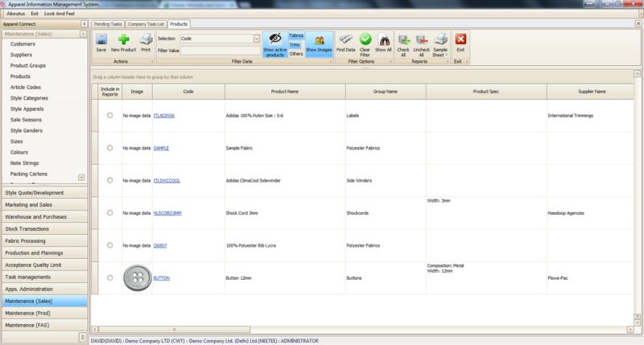Click the red Exit icon in the ribbon
The width and height of the screenshot is (644, 345).
460,39
